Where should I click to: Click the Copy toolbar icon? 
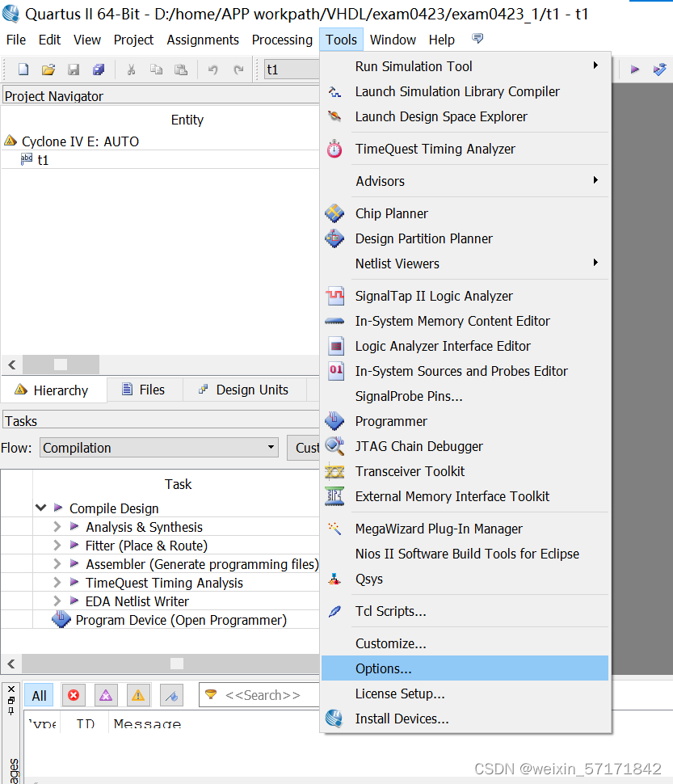tap(157, 70)
